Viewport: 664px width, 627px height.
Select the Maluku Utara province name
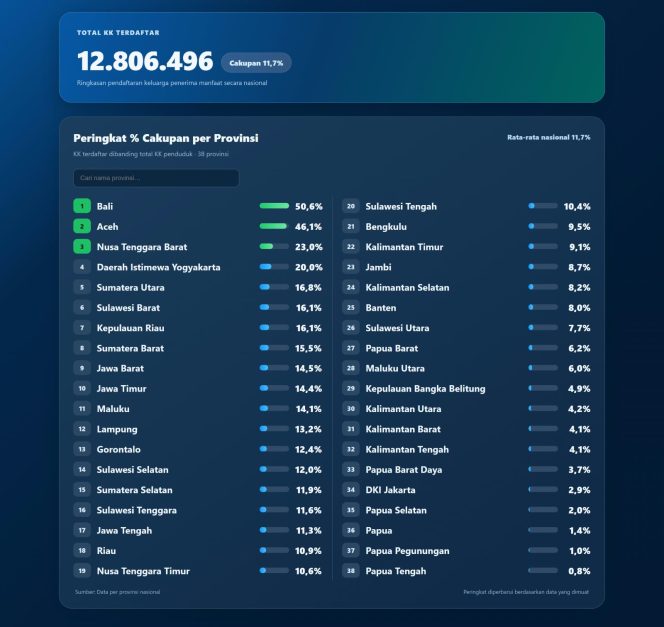pos(395,369)
